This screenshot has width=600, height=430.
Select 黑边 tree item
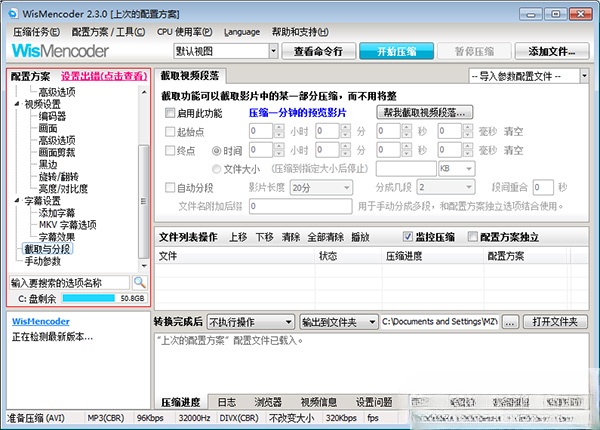pyautogui.click(x=48, y=164)
